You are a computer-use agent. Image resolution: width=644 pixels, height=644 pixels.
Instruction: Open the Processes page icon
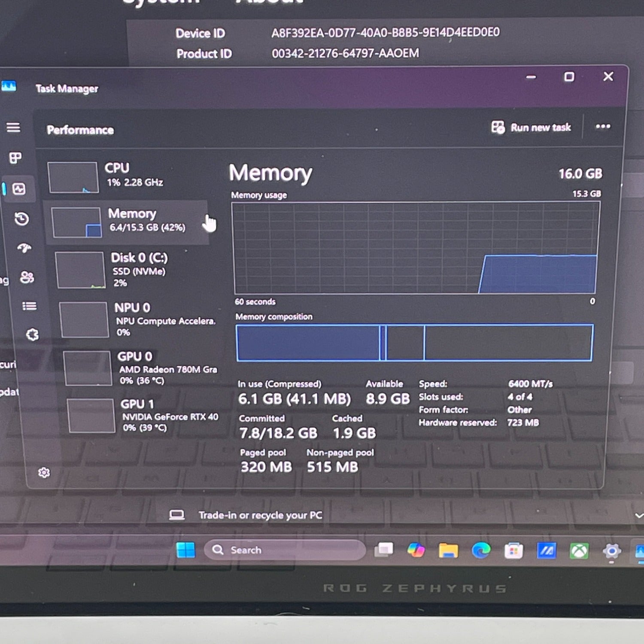[x=15, y=158]
